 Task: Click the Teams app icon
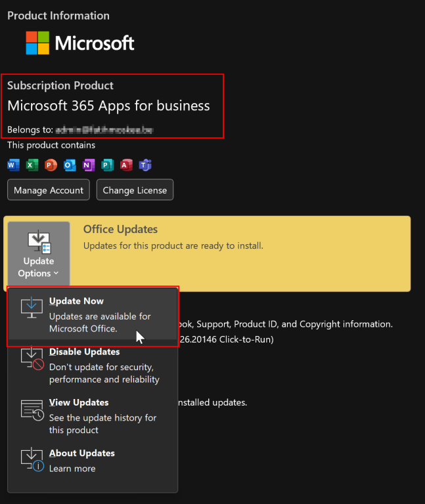(x=145, y=165)
